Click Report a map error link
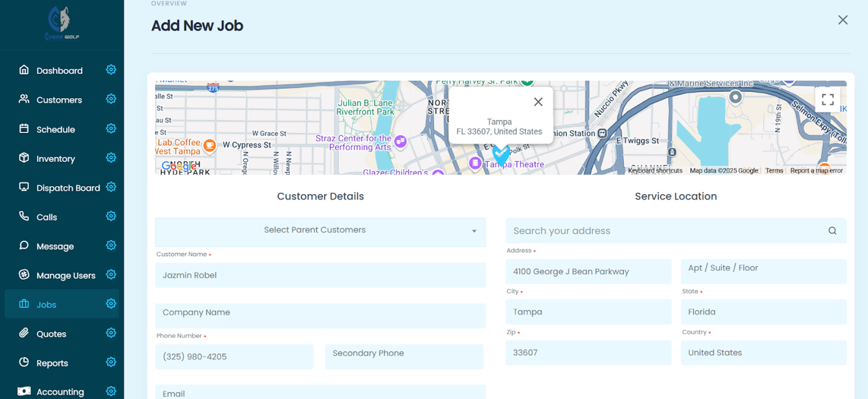Image resolution: width=868 pixels, height=399 pixels. point(816,171)
